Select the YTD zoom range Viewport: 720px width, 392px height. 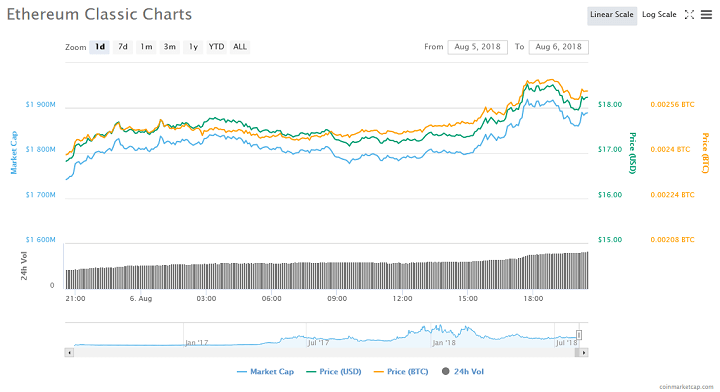tap(216, 47)
